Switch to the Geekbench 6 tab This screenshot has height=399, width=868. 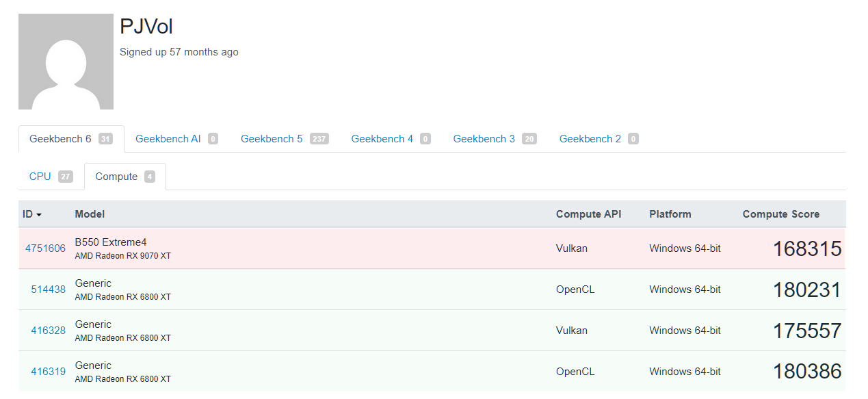[60, 139]
